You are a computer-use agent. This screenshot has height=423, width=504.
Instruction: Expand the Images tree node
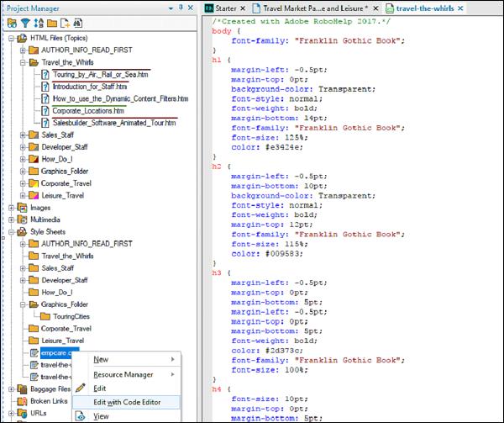point(11,208)
